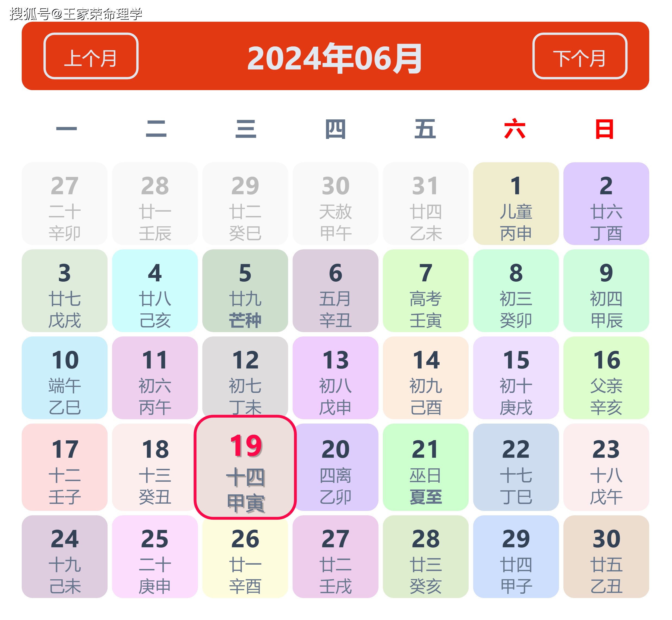Image resolution: width=672 pixels, height=620 pixels.
Task: Select the red Sunday header 日
Action: coord(605,129)
